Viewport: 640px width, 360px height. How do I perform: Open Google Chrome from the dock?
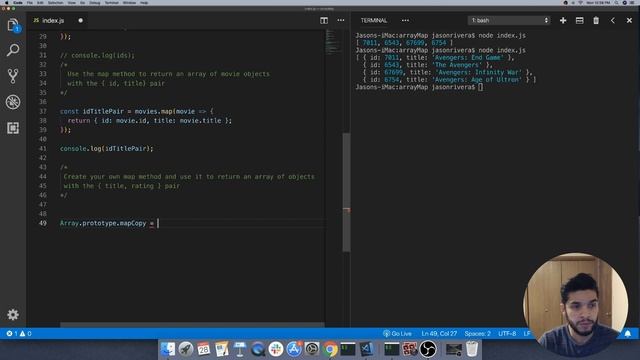click(x=330, y=349)
